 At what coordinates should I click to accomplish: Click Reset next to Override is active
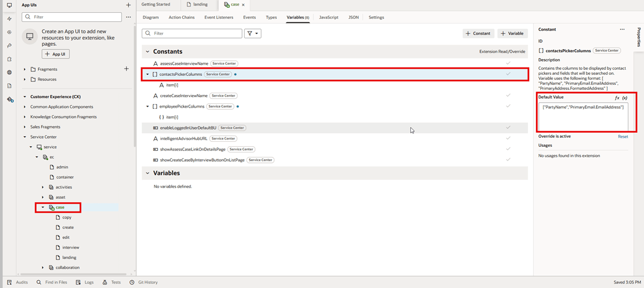[623, 136]
